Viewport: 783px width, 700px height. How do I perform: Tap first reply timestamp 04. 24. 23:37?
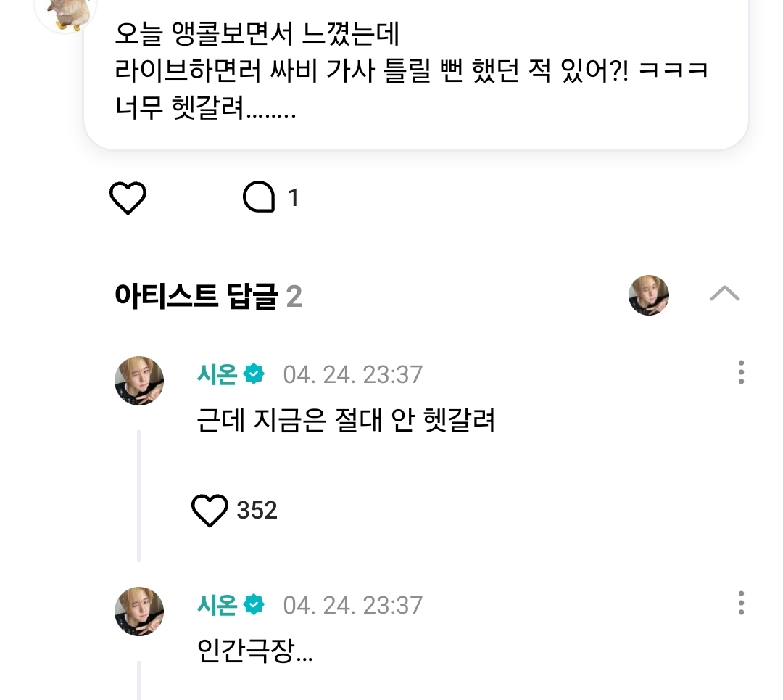(353, 375)
